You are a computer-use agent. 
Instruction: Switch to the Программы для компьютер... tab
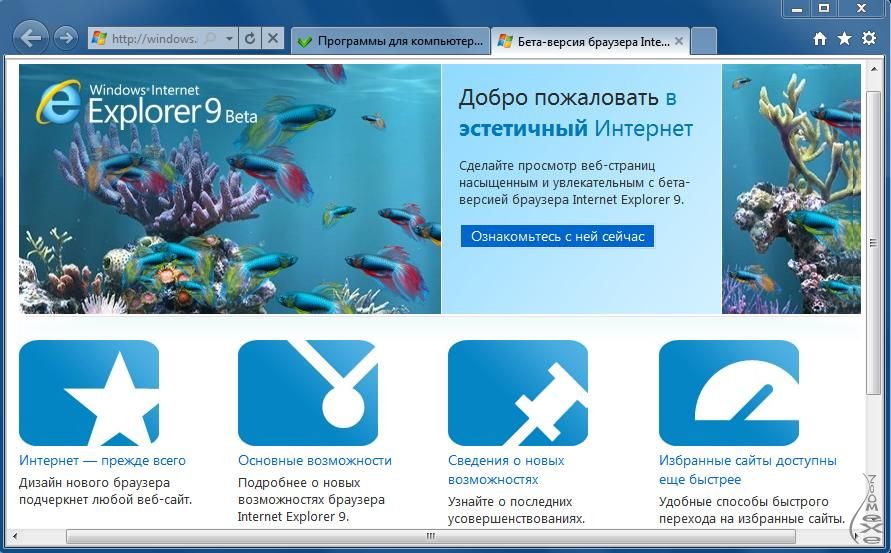(x=390, y=41)
